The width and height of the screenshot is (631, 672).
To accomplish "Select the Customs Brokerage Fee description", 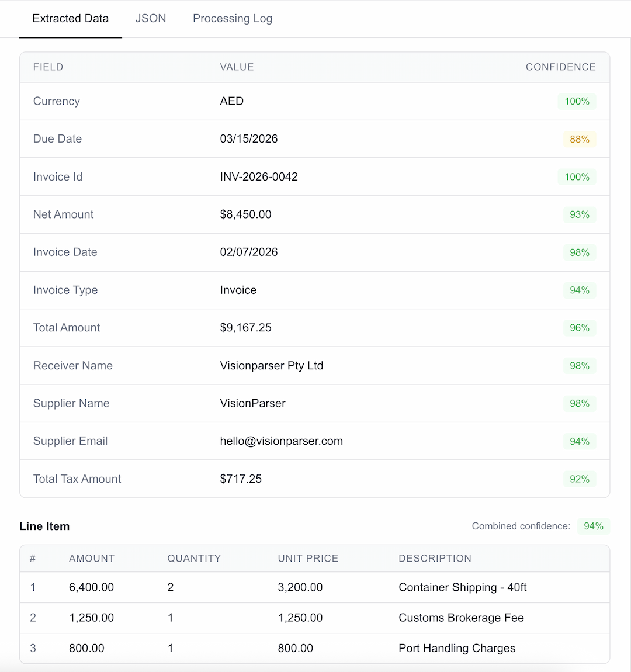I will coord(461,618).
